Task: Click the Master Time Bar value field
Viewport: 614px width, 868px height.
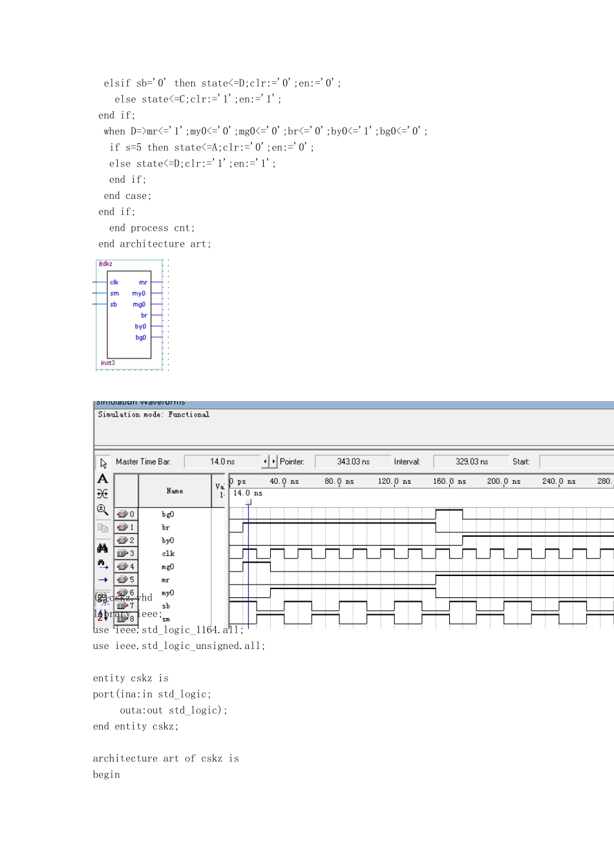Action: pos(222,462)
